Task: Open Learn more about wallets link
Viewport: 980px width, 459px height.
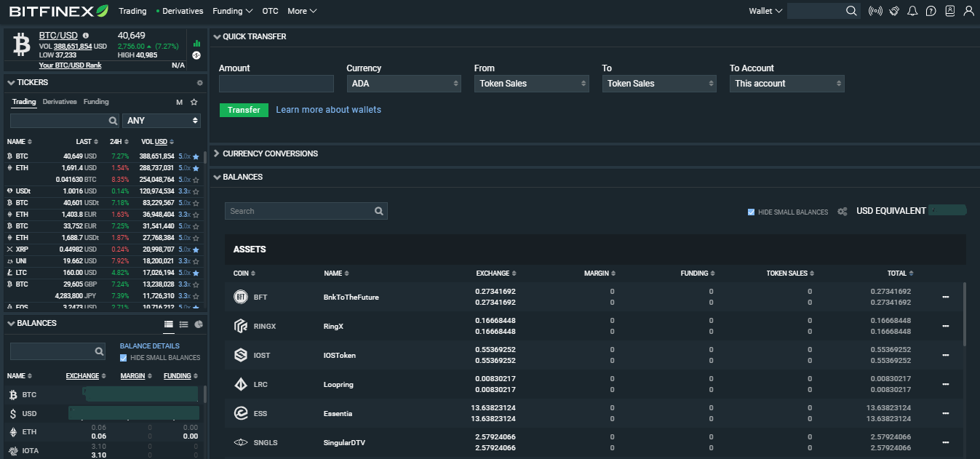Action: [x=328, y=110]
